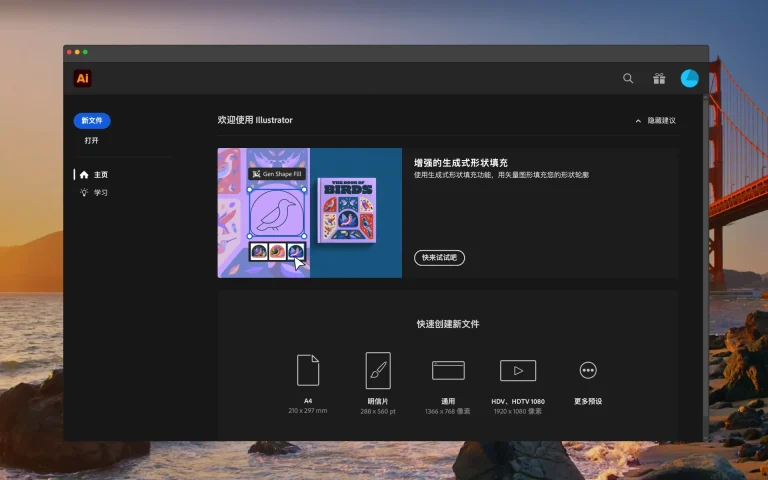
Task: Minimize the window with the yellow button
Action: (x=77, y=52)
